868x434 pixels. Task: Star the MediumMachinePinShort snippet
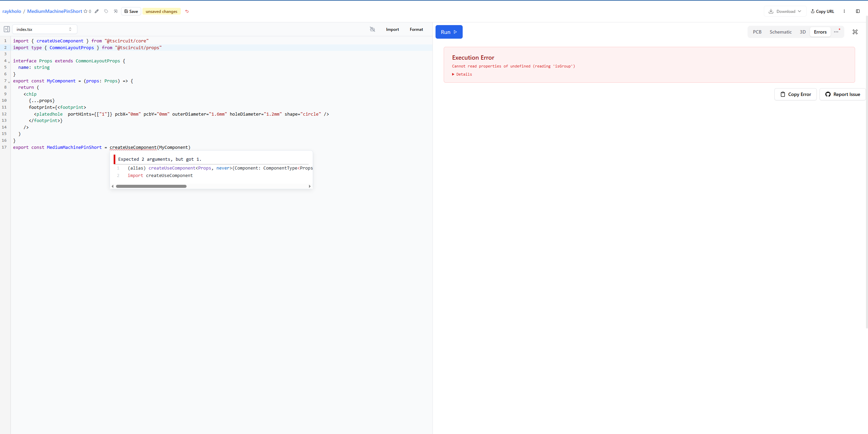(x=85, y=11)
